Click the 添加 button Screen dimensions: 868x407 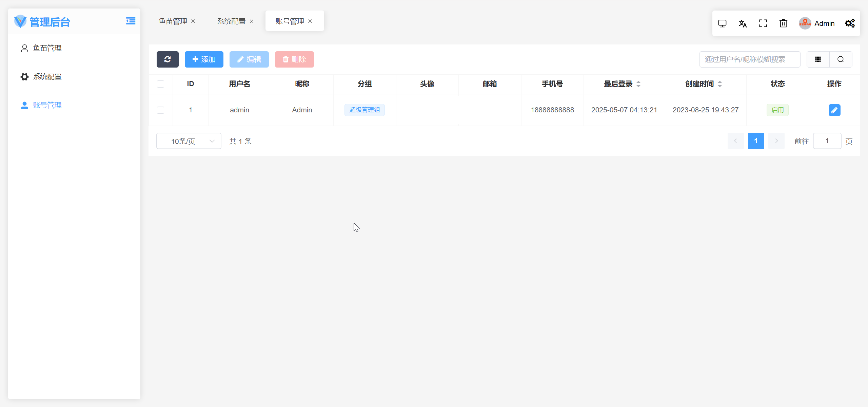204,59
